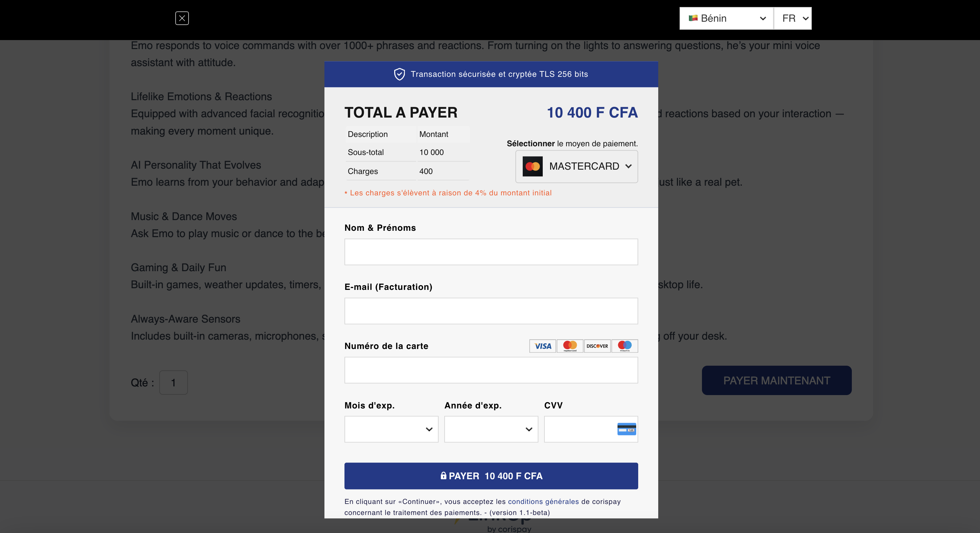Viewport: 980px width, 533px height.
Task: Open the conditions générales link
Action: click(x=544, y=501)
